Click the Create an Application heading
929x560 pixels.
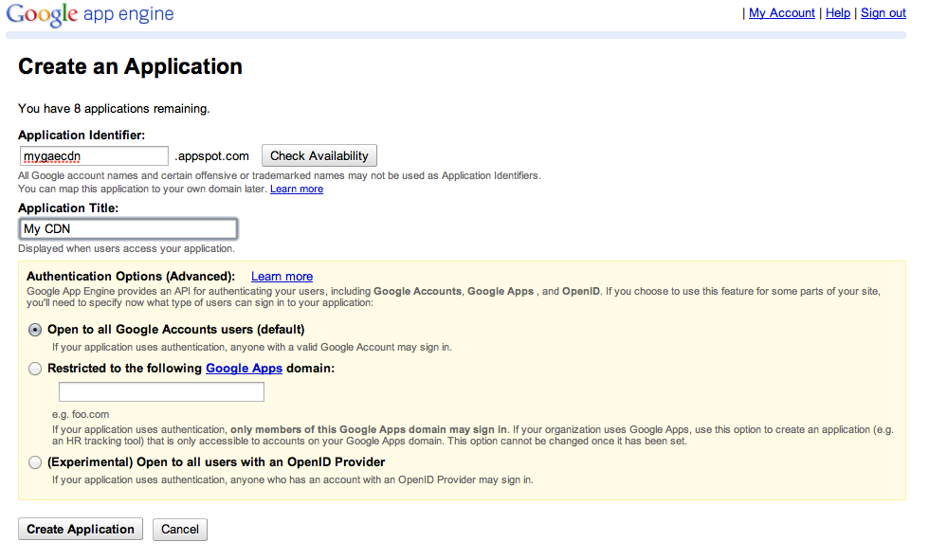(x=131, y=66)
